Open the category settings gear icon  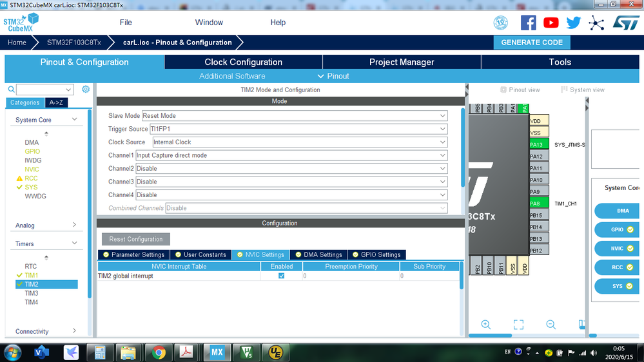86,89
